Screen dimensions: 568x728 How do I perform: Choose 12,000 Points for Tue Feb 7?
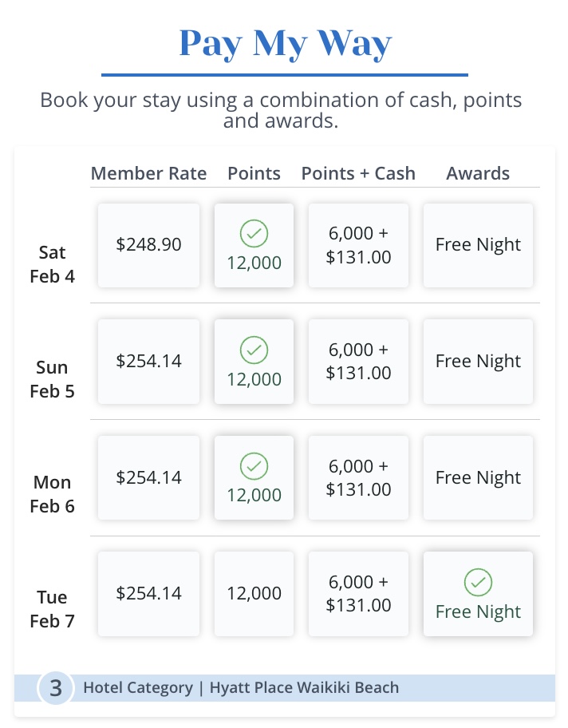[254, 593]
